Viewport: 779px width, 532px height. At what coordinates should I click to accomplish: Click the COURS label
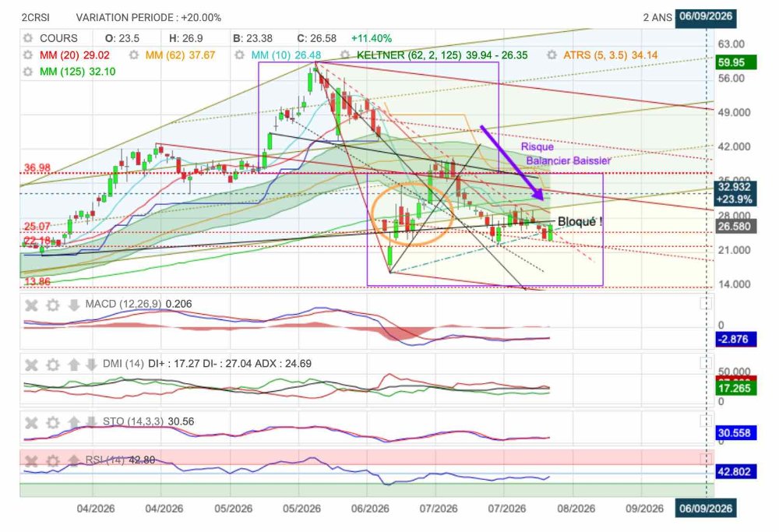pyautogui.click(x=58, y=38)
